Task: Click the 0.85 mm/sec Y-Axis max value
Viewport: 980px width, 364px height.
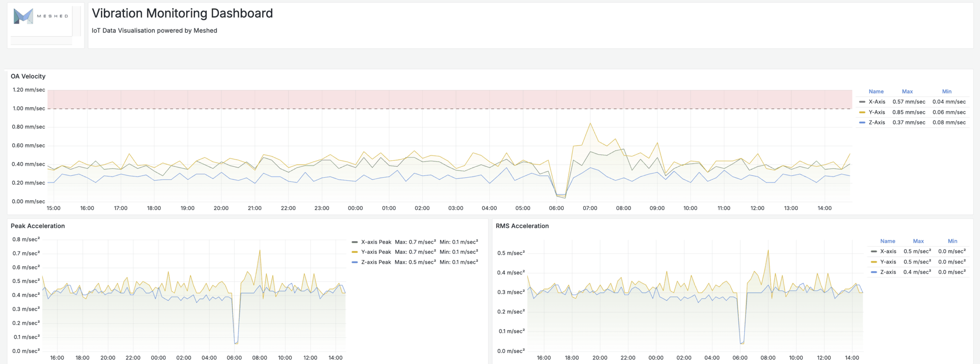Action: click(x=909, y=112)
